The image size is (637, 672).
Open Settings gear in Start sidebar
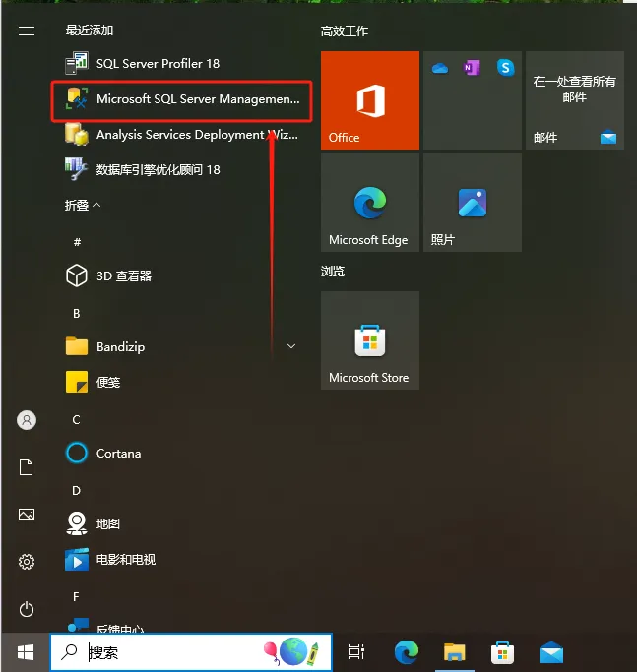click(27, 562)
